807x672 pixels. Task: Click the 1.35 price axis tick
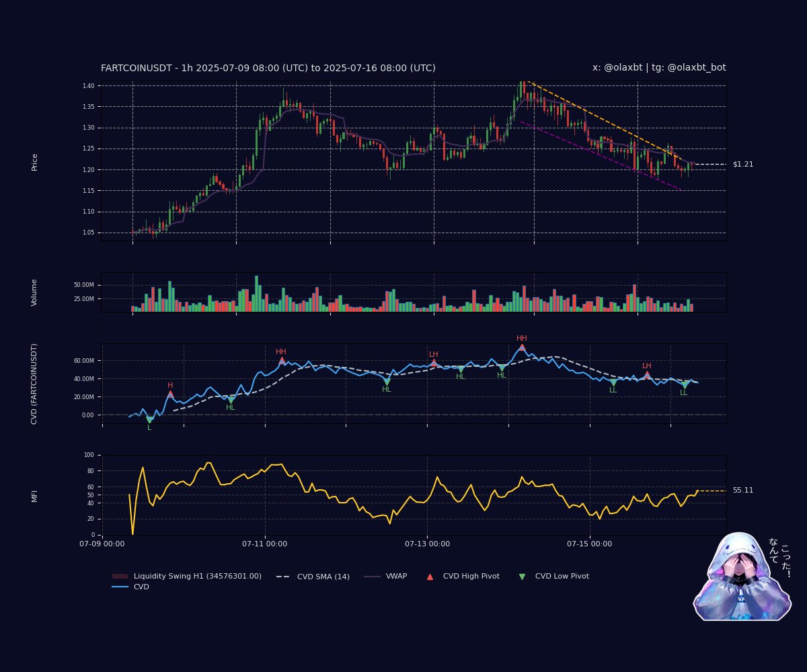(x=89, y=107)
